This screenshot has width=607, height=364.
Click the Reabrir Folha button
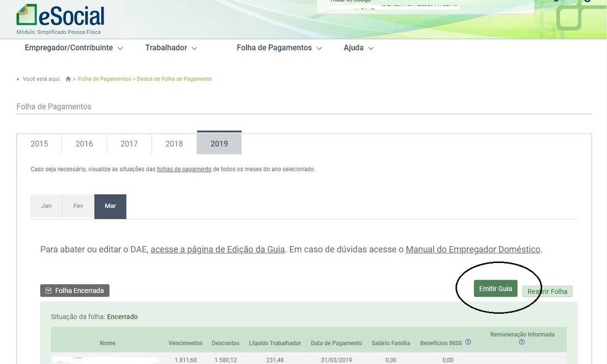click(548, 291)
